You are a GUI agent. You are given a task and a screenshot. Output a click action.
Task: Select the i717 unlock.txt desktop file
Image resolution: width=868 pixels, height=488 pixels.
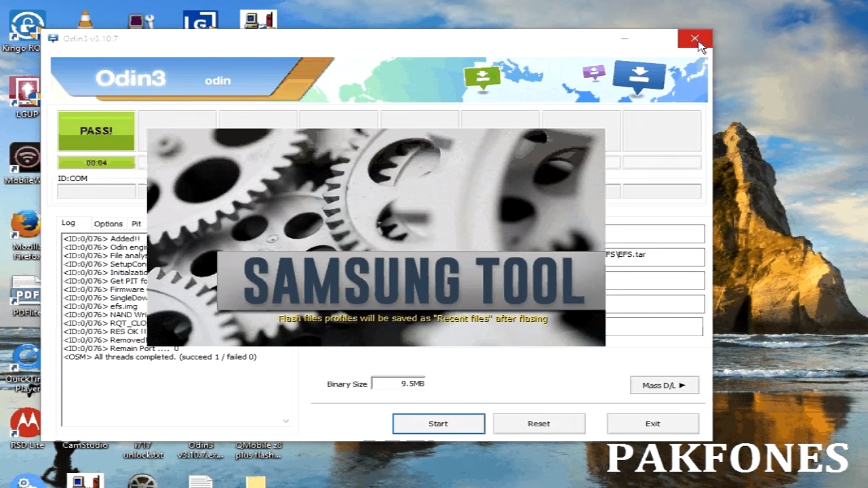pyautogui.click(x=143, y=450)
